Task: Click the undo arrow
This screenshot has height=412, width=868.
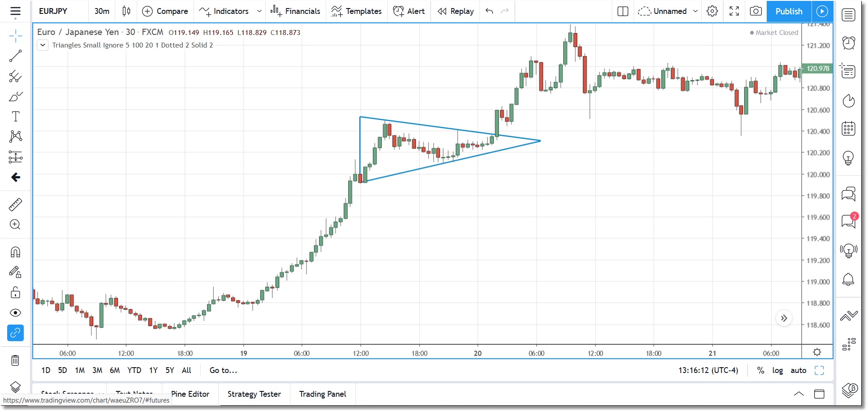Action: (x=489, y=11)
